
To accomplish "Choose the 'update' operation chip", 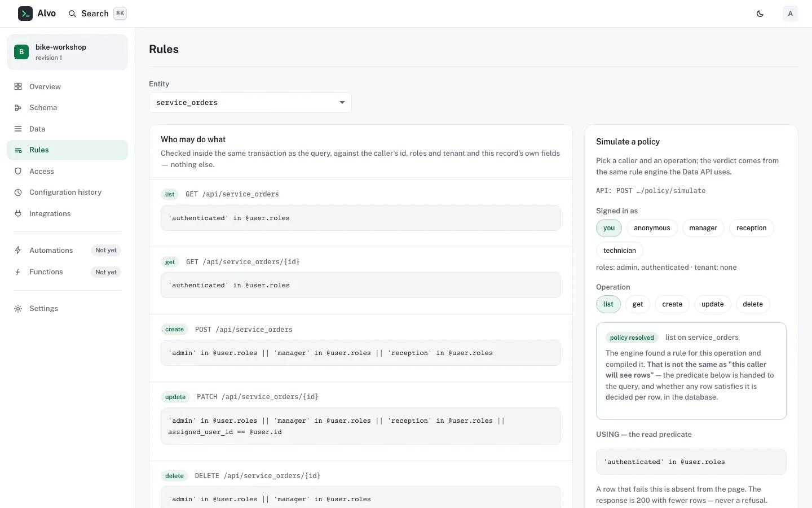I will (713, 304).
